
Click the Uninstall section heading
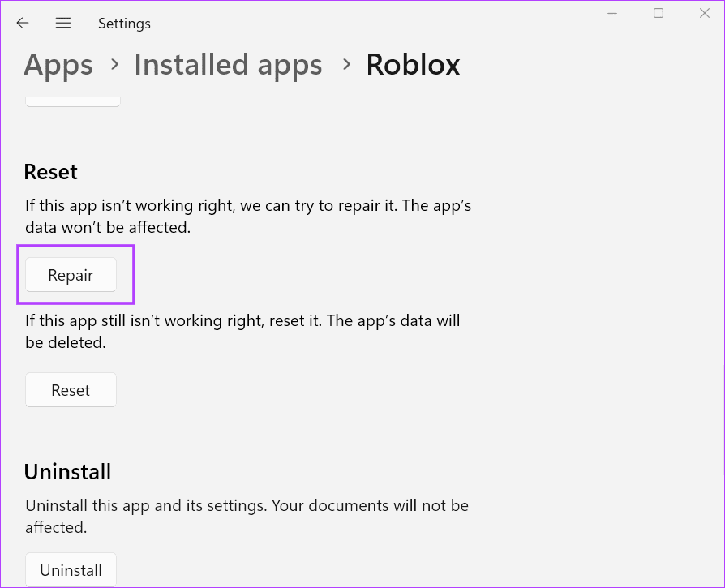pos(67,472)
